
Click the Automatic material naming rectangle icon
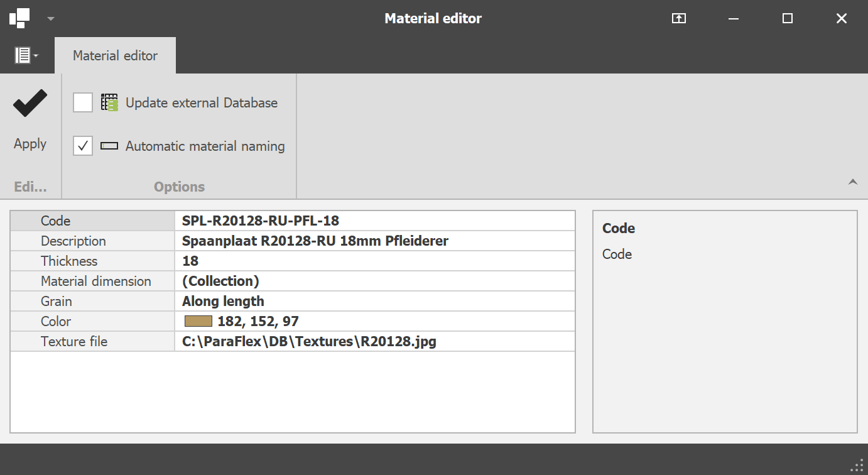109,146
